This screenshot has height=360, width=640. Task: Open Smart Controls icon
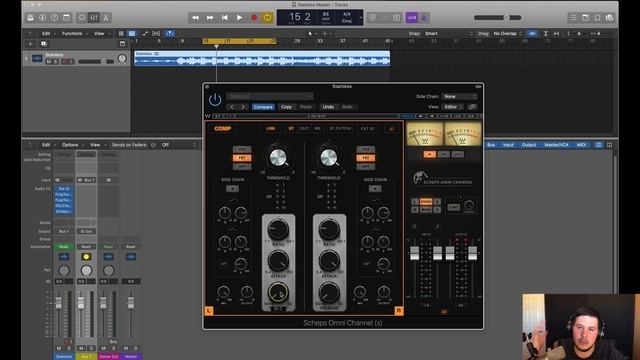point(82,18)
